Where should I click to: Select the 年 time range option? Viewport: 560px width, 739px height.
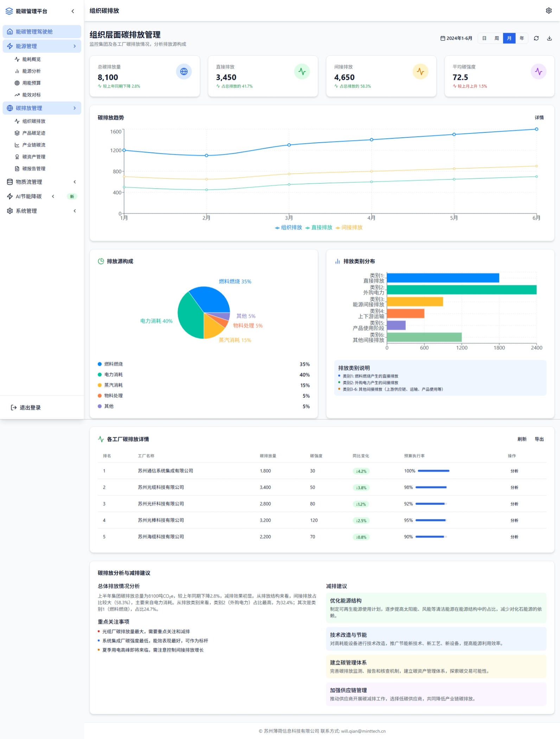[522, 38]
